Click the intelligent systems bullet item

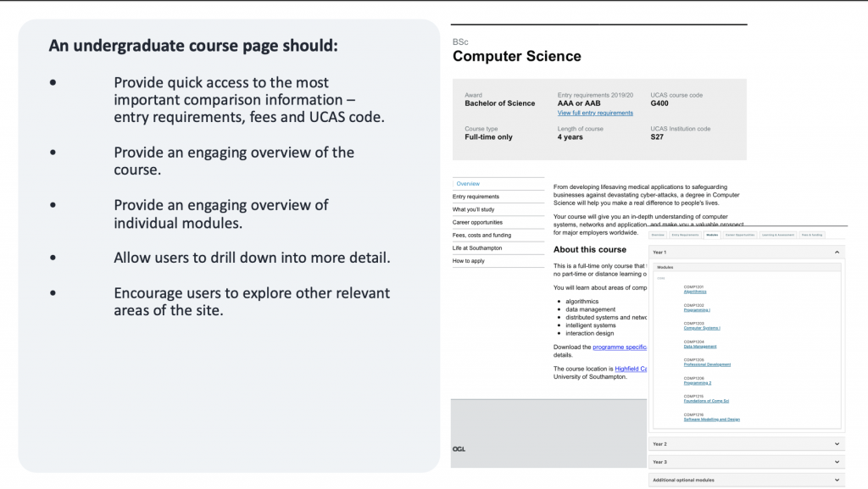coord(591,325)
